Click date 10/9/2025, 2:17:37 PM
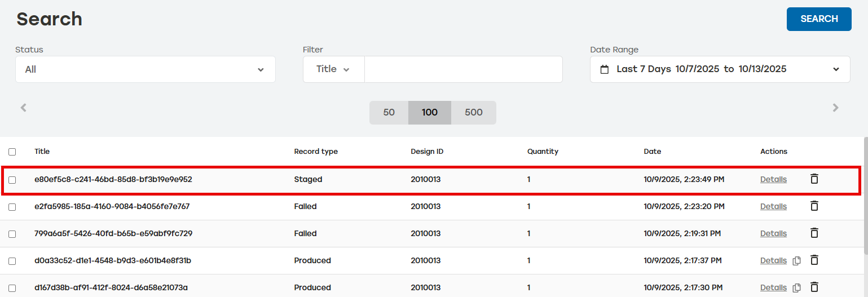 coord(684,260)
